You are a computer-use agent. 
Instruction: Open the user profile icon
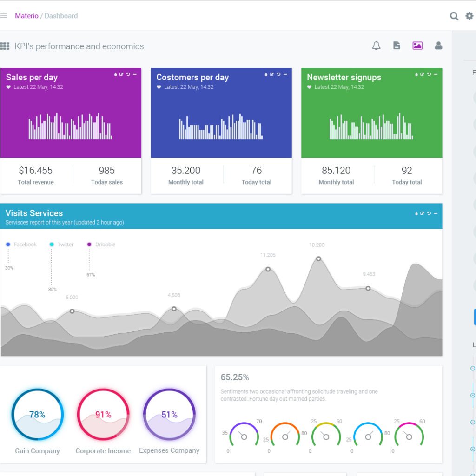click(x=438, y=46)
